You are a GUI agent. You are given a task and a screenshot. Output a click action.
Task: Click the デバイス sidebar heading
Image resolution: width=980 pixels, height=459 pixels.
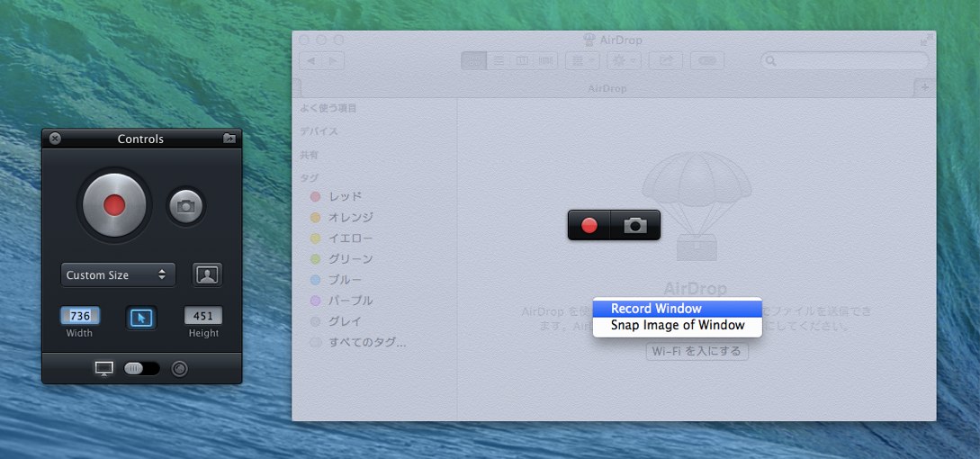click(319, 131)
